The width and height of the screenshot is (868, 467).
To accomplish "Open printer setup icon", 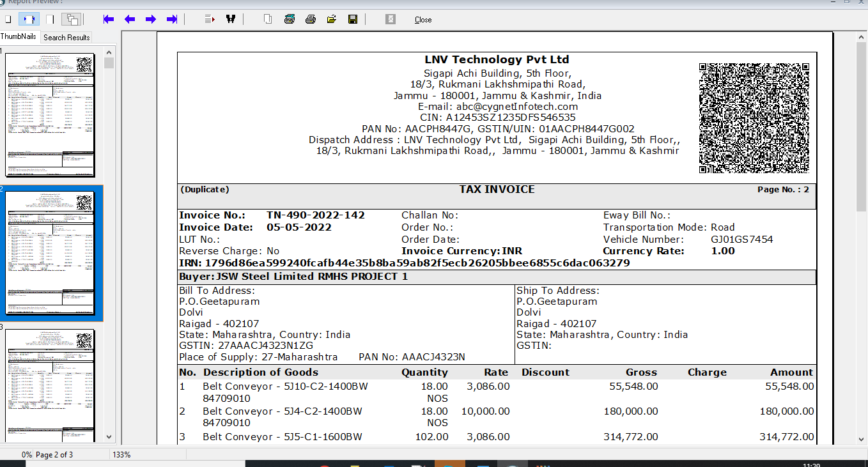I will 290,19.
